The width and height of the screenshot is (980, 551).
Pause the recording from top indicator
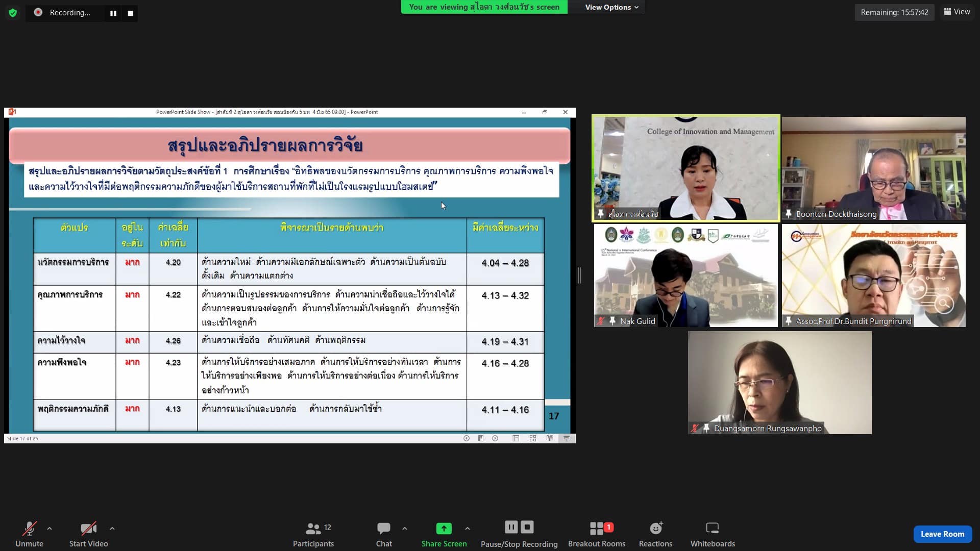[113, 13]
